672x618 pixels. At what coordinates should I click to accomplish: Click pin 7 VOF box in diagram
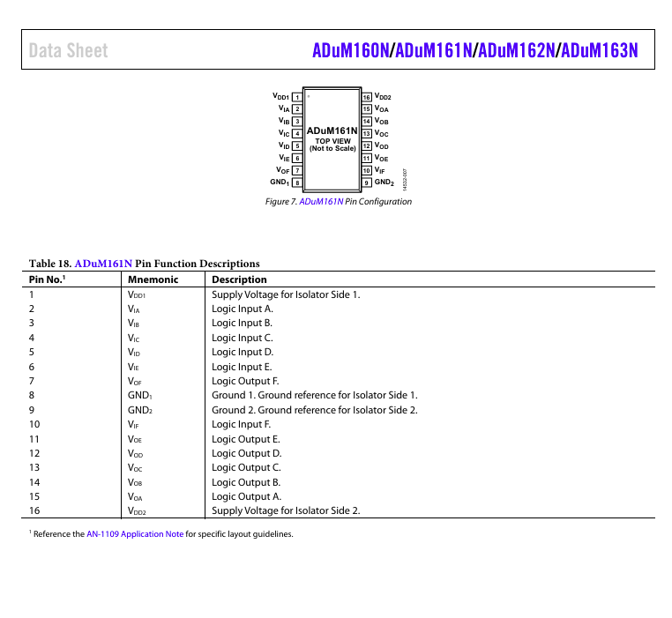pyautogui.click(x=297, y=170)
